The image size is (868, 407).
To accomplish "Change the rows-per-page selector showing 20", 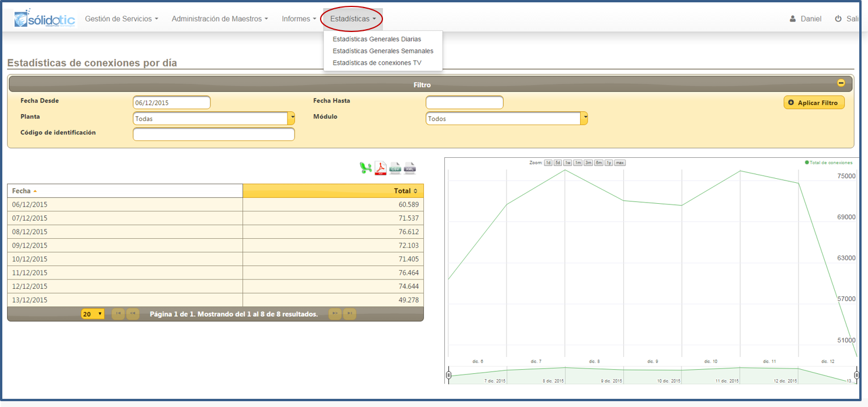I will click(93, 314).
